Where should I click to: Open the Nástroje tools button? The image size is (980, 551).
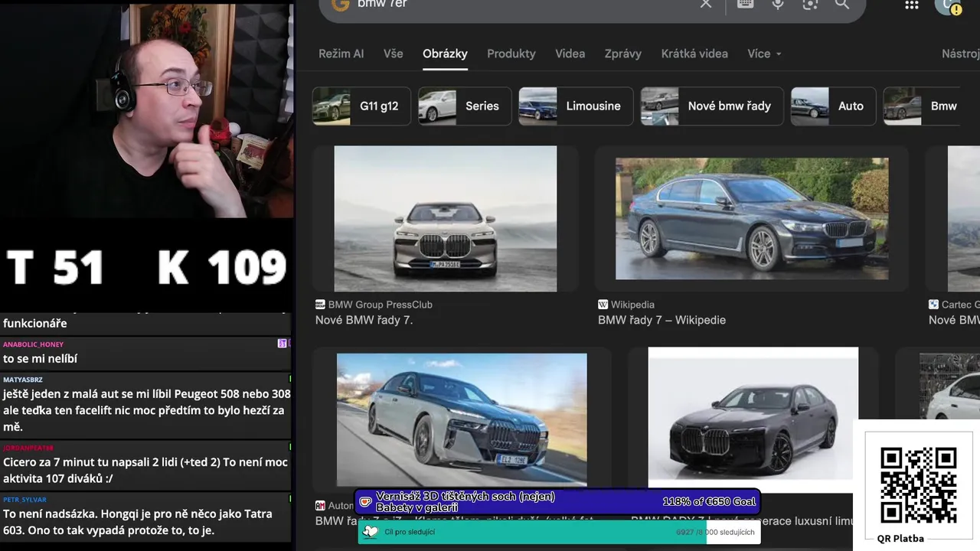click(x=961, y=54)
